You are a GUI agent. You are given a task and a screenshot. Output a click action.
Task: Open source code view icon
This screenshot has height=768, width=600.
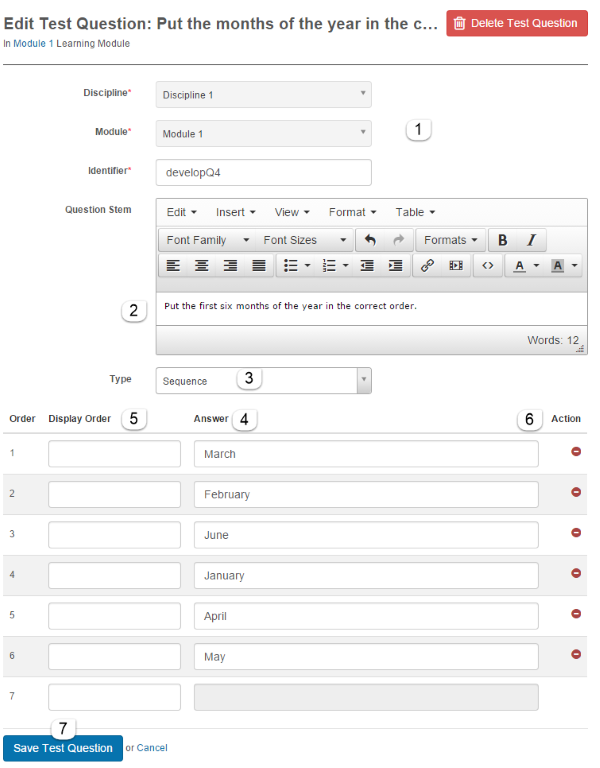(487, 266)
